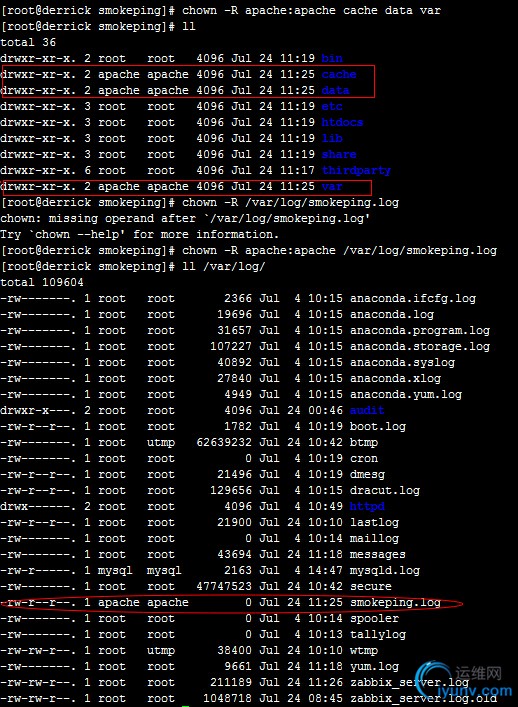Image resolution: width=518 pixels, height=707 pixels.
Task: Click 'anaconda.storage.log' filename
Action: 420,346
